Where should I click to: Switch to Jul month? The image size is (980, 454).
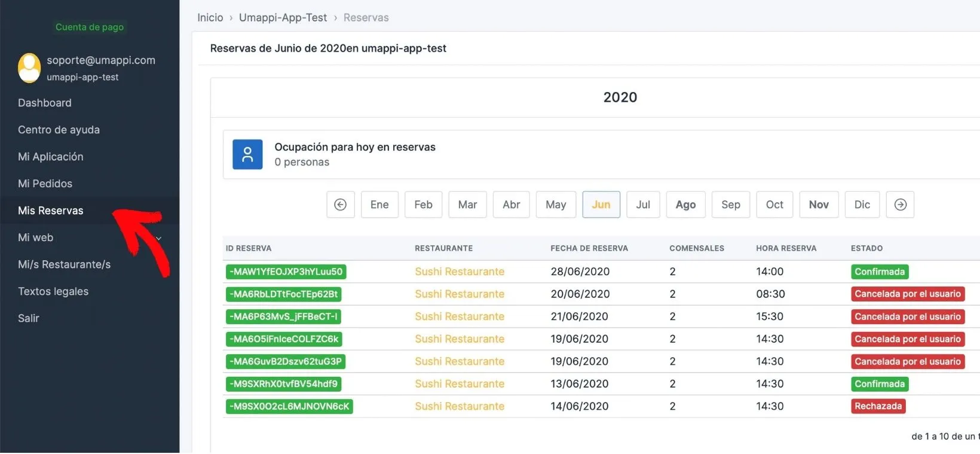643,205
